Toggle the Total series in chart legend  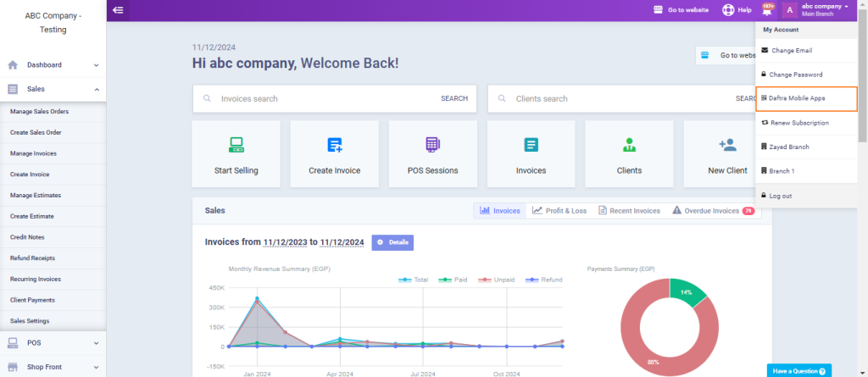[x=413, y=279]
